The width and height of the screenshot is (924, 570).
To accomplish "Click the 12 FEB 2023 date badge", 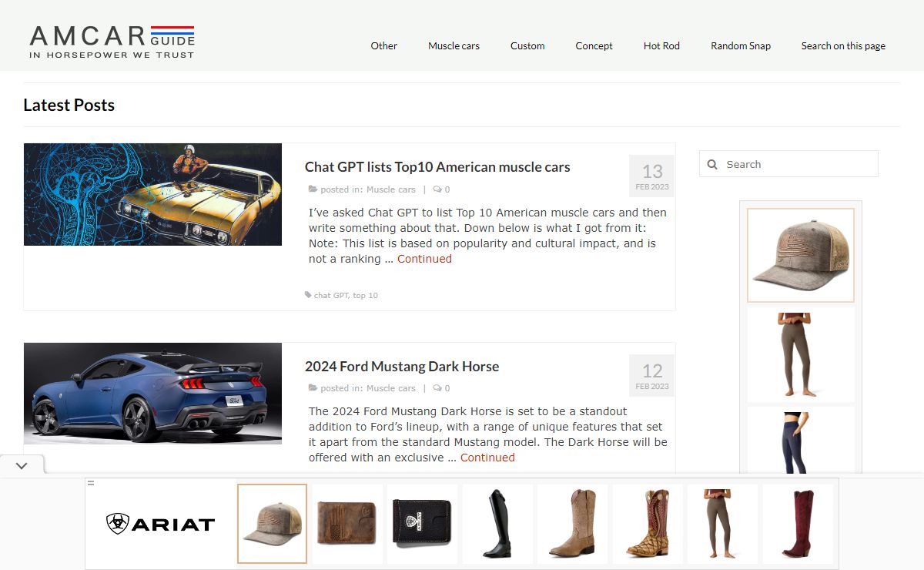I will click(x=652, y=375).
